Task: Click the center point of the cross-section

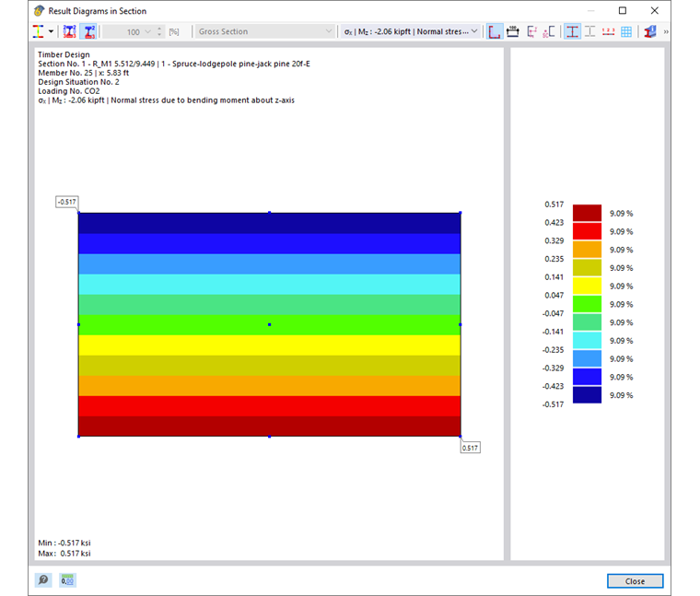Action: click(269, 324)
